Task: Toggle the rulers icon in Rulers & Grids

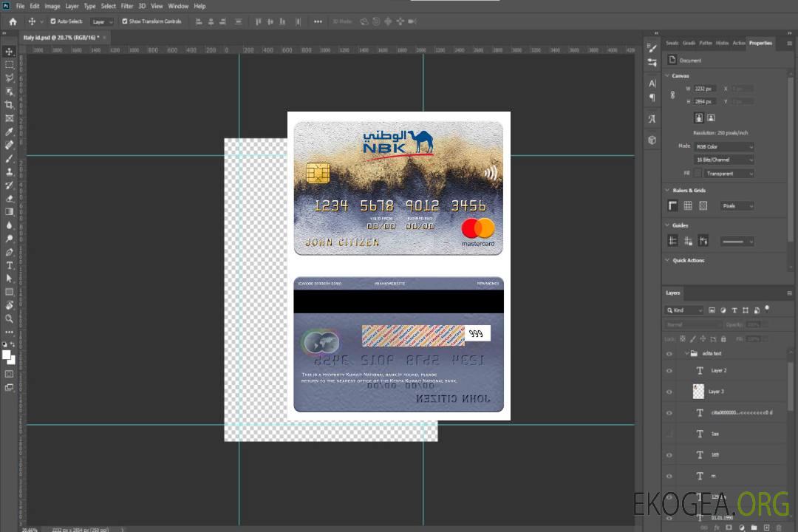Action: [673, 205]
